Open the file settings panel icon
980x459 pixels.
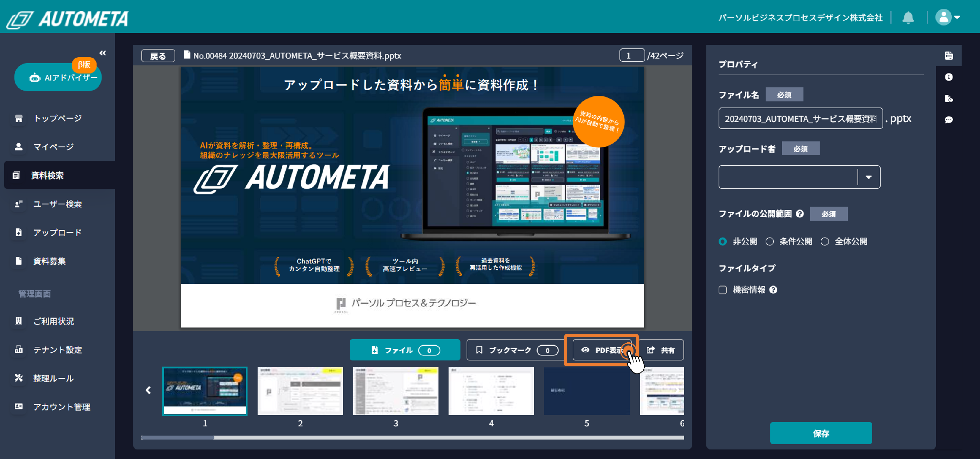click(x=949, y=99)
